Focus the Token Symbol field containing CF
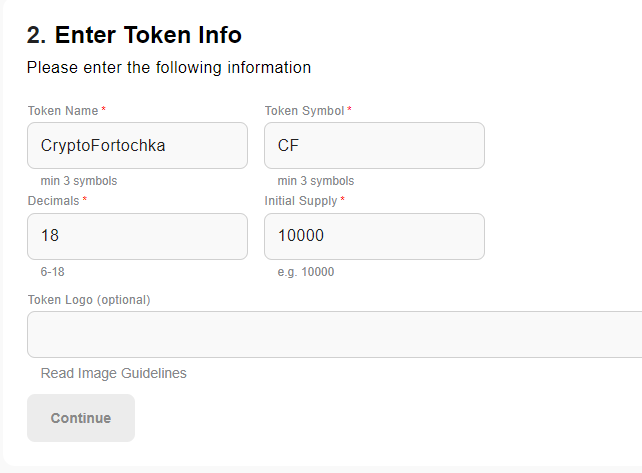 tap(374, 146)
